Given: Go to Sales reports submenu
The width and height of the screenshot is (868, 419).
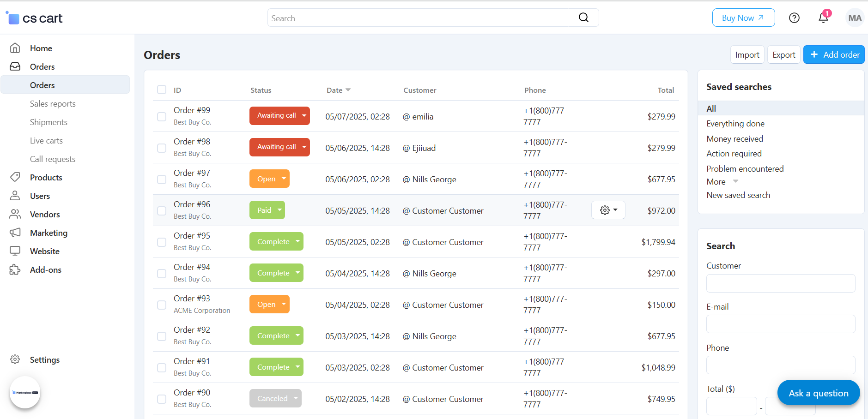Looking at the screenshot, I should tap(53, 104).
